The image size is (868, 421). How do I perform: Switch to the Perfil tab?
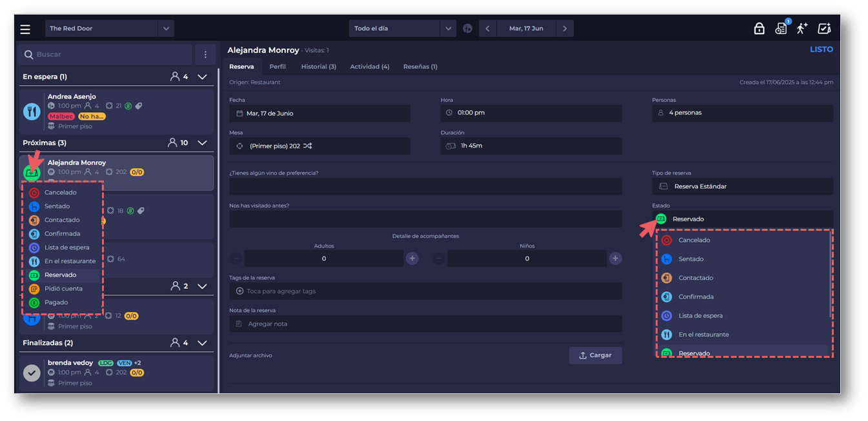278,66
